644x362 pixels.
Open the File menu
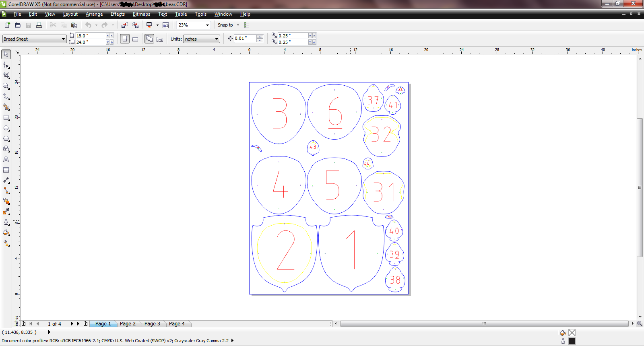[17, 14]
